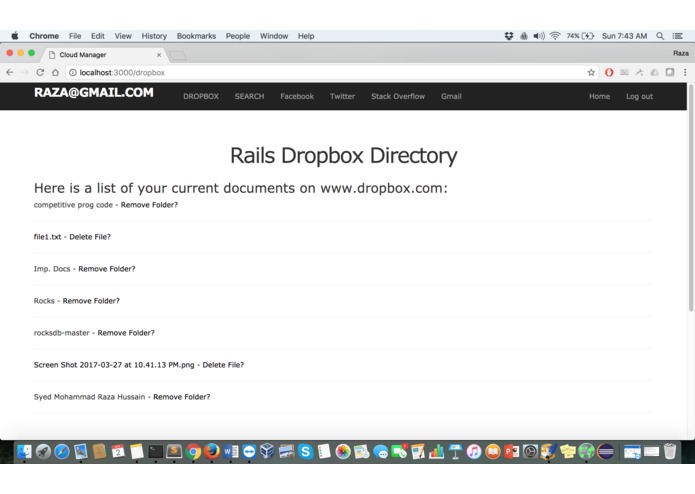Open Finder from the dock
The height and width of the screenshot is (494, 695).
click(x=24, y=451)
